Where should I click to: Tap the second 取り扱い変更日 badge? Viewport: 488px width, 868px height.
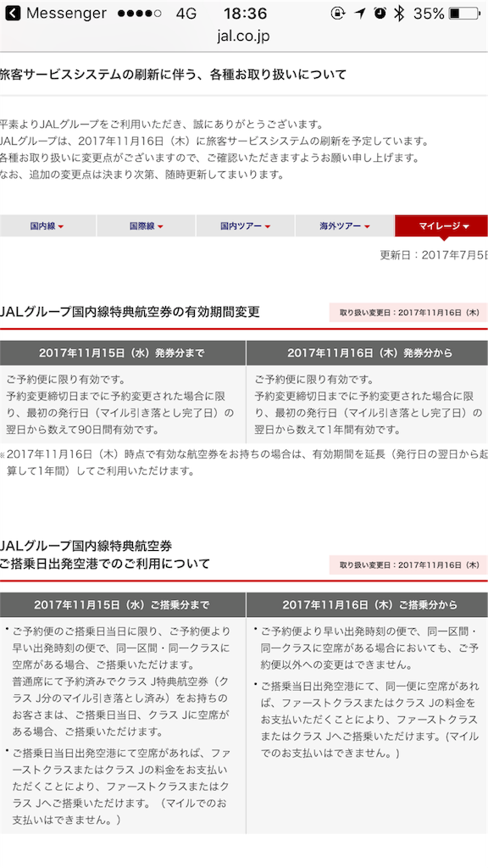408,565
